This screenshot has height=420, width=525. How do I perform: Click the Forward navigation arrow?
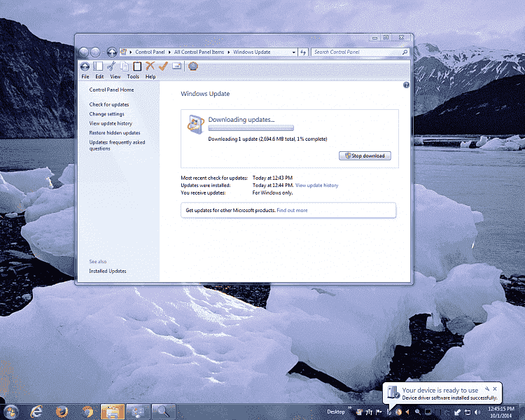pos(95,52)
